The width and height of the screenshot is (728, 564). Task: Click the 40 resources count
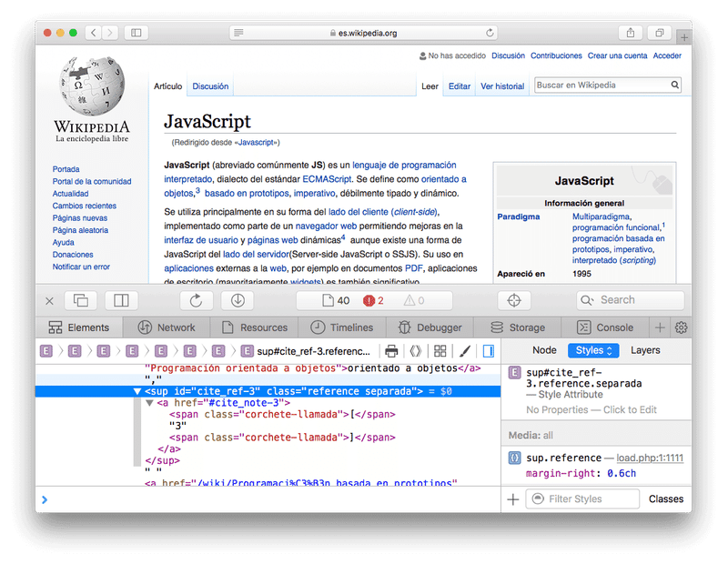336,300
